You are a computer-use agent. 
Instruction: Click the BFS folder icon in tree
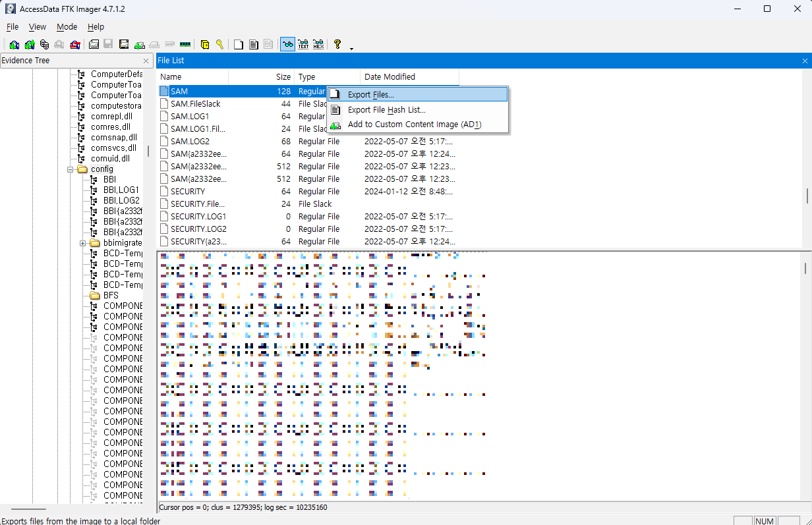coord(95,295)
